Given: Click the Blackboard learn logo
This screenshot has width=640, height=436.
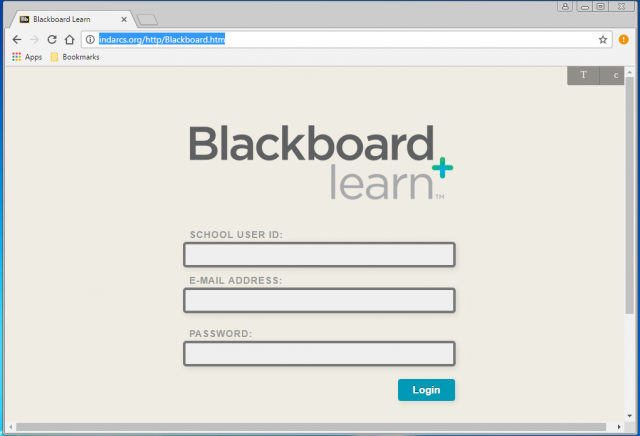Looking at the screenshot, I should [x=321, y=163].
